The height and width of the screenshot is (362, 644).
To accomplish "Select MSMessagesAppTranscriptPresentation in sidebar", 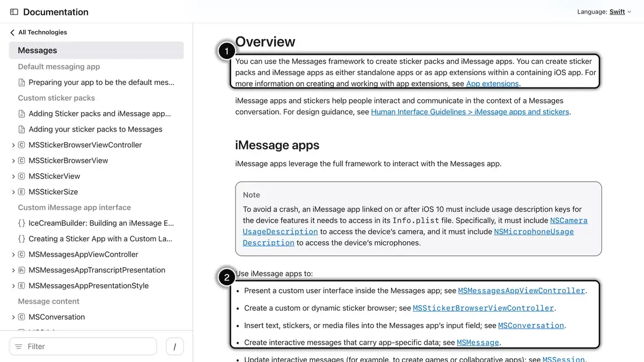I will [x=97, y=270].
